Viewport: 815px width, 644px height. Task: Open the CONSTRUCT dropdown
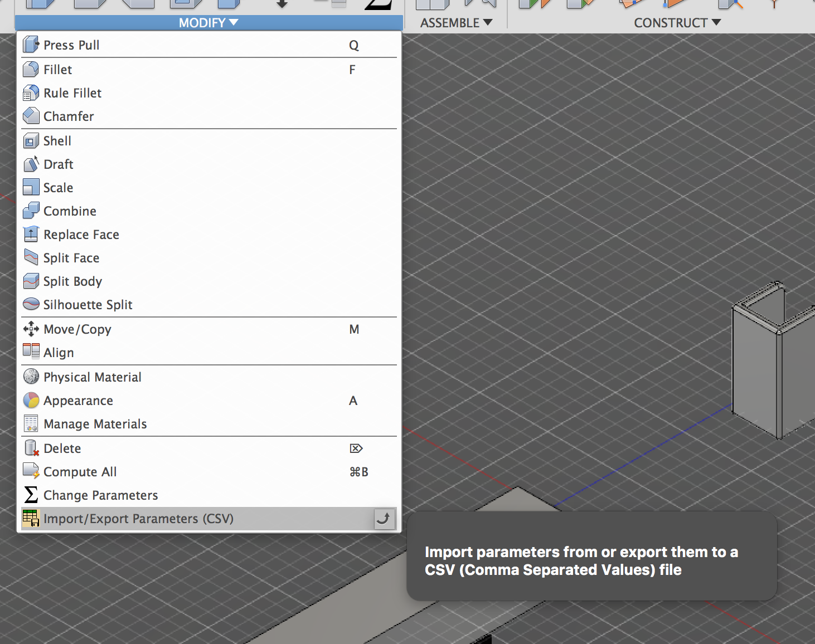[x=677, y=22]
